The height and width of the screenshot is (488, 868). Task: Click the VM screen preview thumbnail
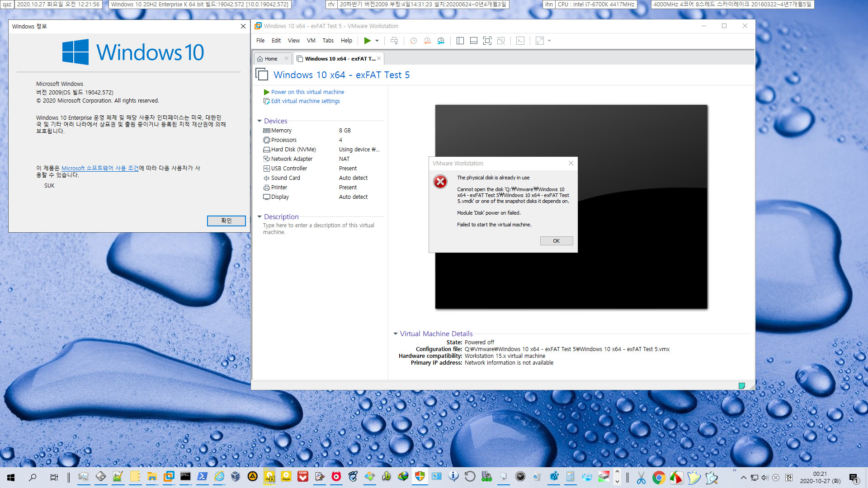tap(571, 207)
